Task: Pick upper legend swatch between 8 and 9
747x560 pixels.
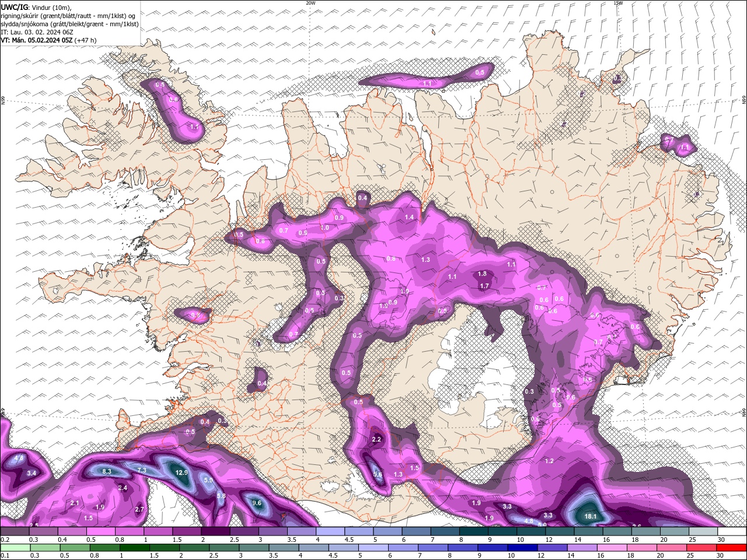Action: pyautogui.click(x=474, y=531)
